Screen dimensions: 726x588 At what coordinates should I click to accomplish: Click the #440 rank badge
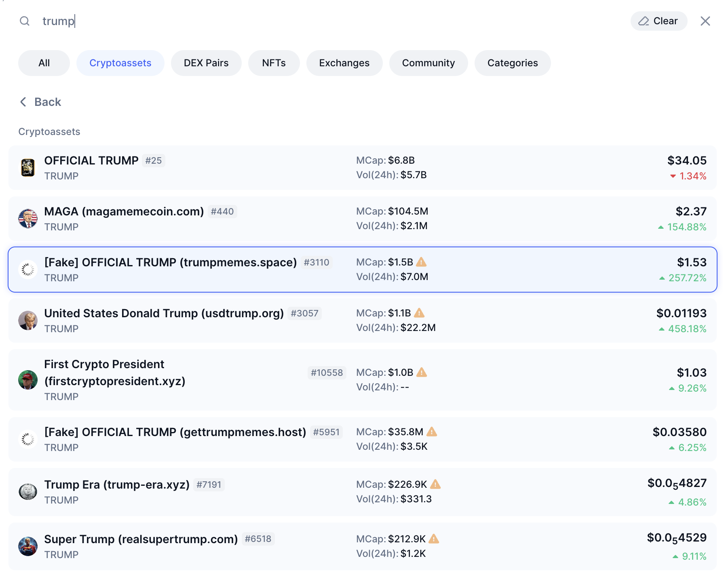222,211
